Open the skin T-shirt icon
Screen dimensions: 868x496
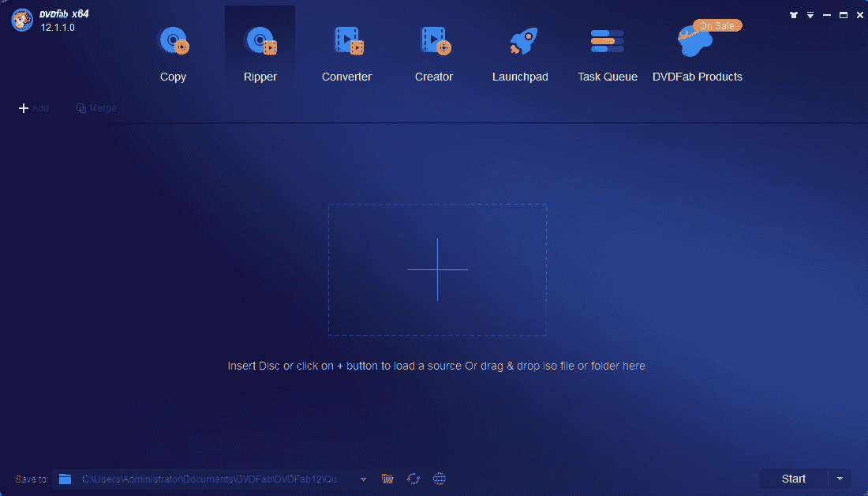point(794,15)
